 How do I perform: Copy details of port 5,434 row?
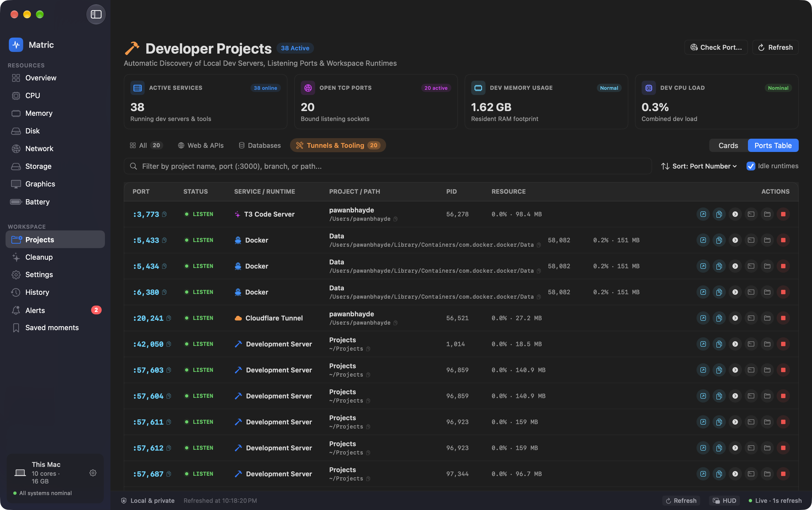tap(719, 266)
